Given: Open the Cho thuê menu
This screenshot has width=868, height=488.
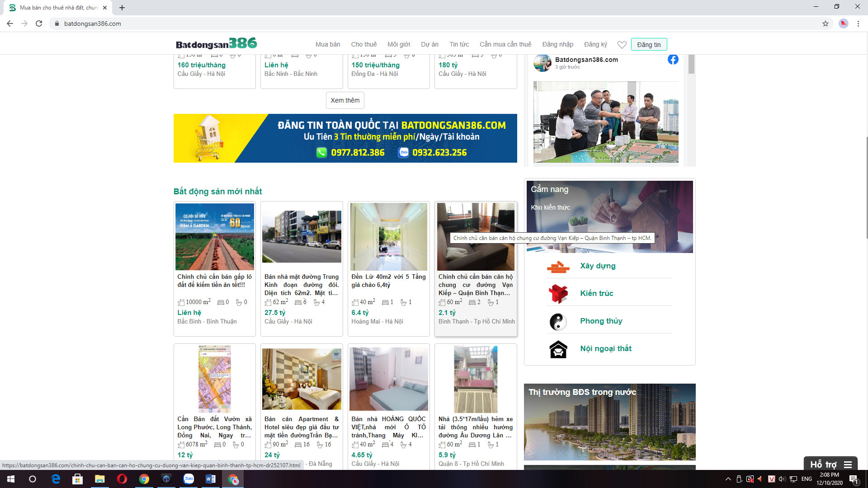Looking at the screenshot, I should pyautogui.click(x=364, y=44).
